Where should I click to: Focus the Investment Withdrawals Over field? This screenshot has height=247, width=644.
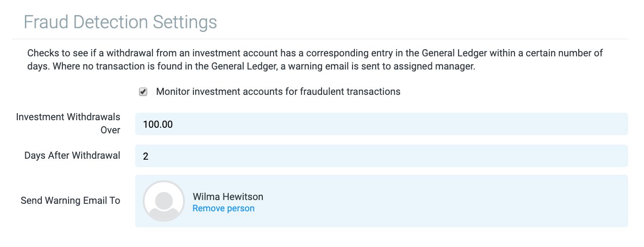[381, 124]
